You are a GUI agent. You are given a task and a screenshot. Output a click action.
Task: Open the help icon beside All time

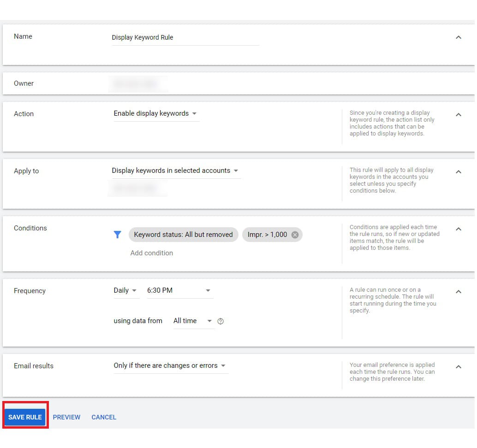tap(221, 321)
